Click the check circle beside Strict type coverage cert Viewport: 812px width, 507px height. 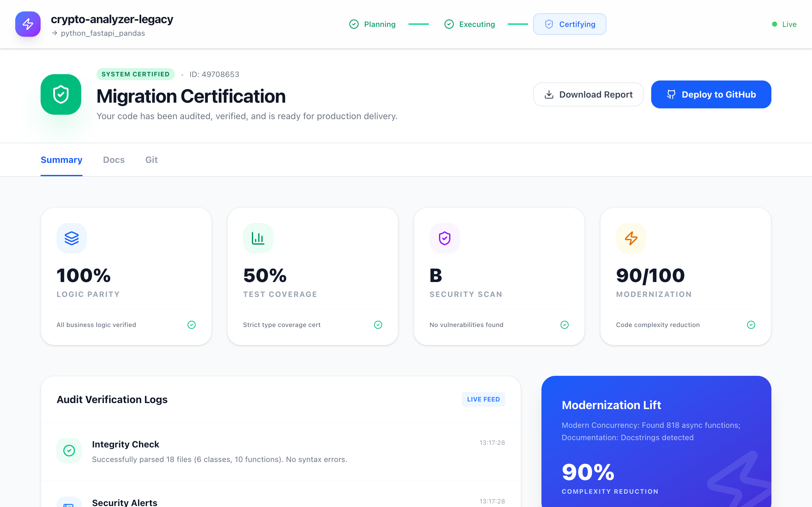coord(378,324)
